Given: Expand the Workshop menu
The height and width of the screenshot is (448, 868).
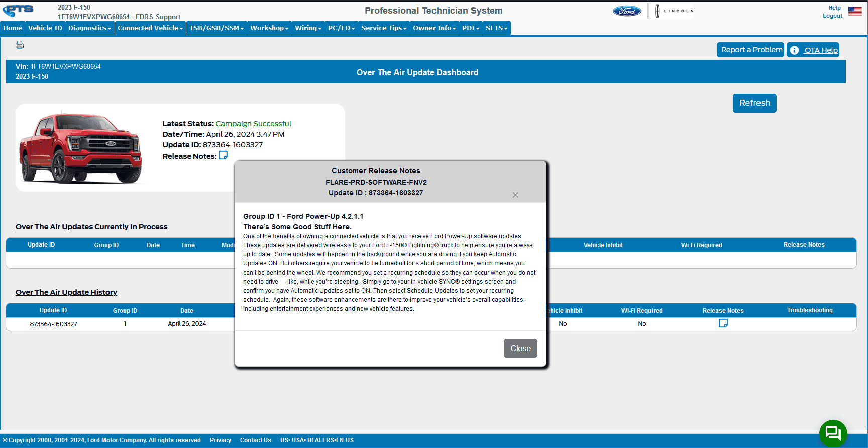Looking at the screenshot, I should pos(269,28).
